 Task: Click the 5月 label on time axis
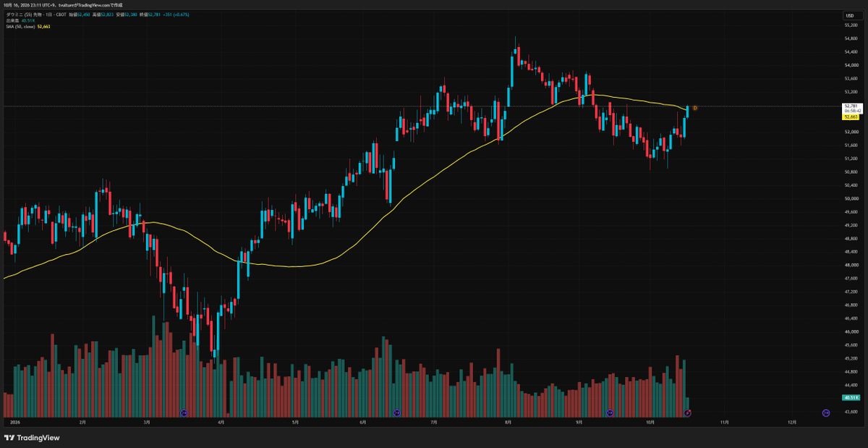point(295,421)
